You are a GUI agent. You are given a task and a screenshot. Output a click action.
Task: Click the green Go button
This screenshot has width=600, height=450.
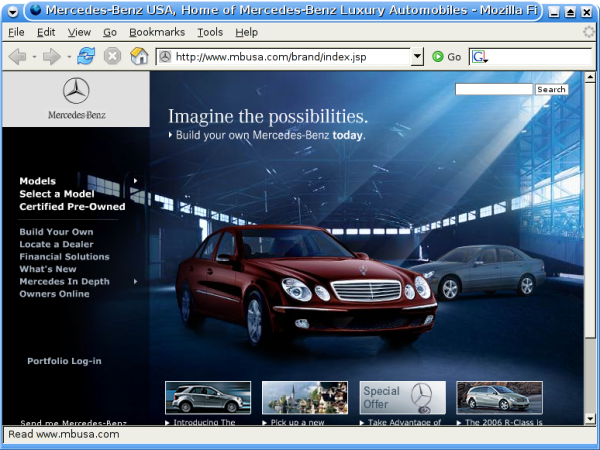446,57
